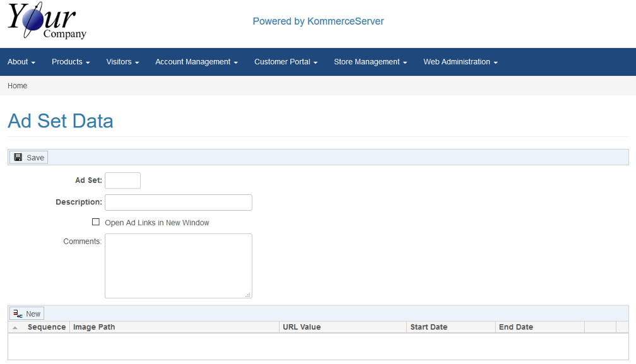Expand the Visitors menu
Viewport: 636px width, 364px height.
122,62
